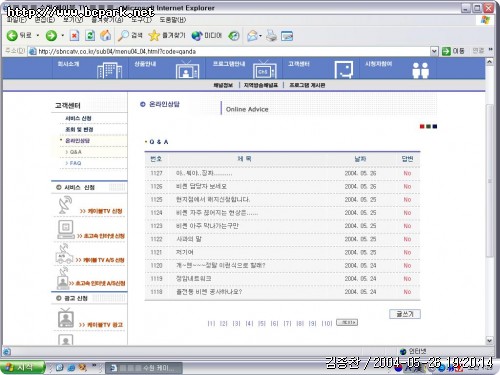
Task: Open 지역방송채널표 sub navigation link
Action: (261, 85)
